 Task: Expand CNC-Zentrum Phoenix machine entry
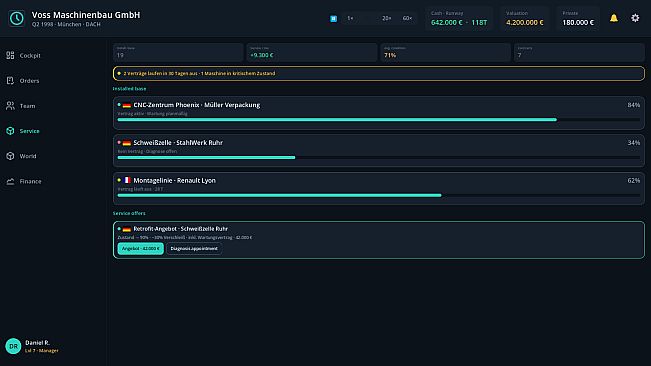pyautogui.click(x=379, y=113)
